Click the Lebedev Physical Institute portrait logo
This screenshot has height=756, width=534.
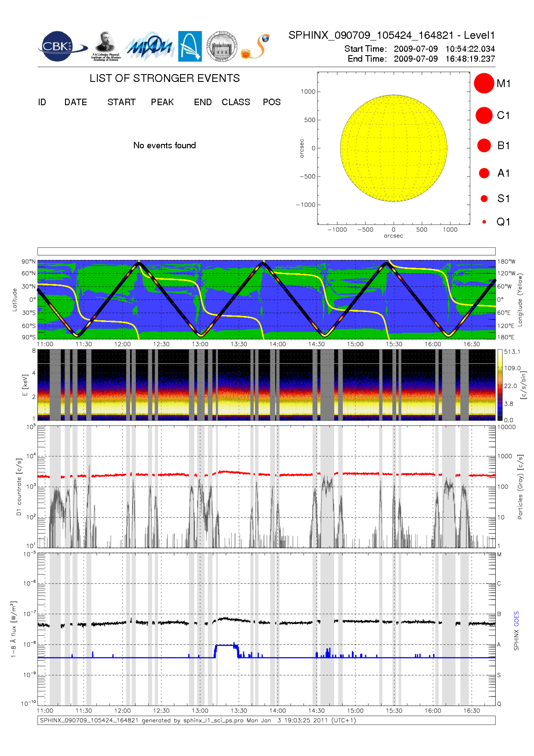[106, 46]
